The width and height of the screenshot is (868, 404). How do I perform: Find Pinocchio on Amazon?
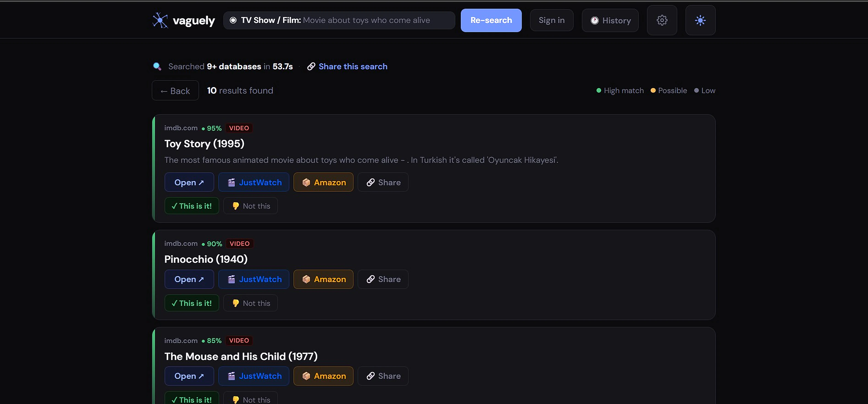pos(323,279)
